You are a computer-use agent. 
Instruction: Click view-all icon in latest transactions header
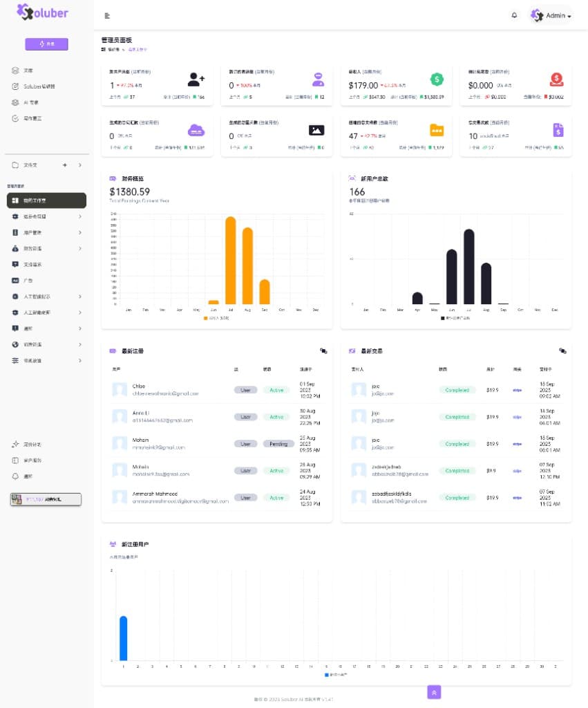pyautogui.click(x=562, y=351)
